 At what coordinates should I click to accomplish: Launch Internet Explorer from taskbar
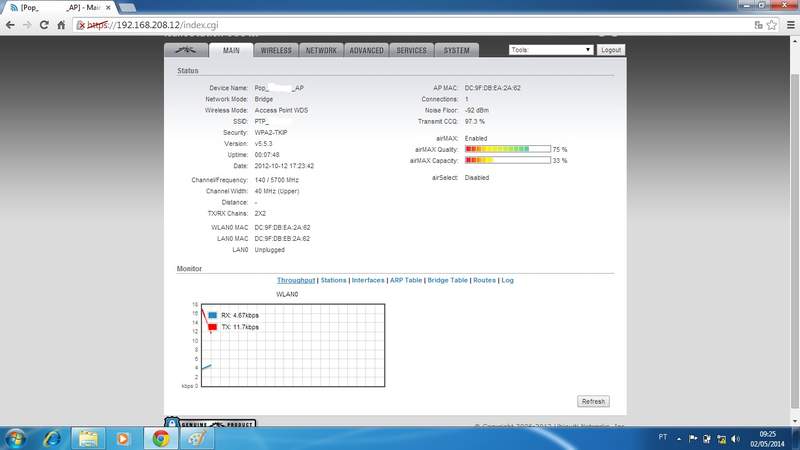click(52, 438)
